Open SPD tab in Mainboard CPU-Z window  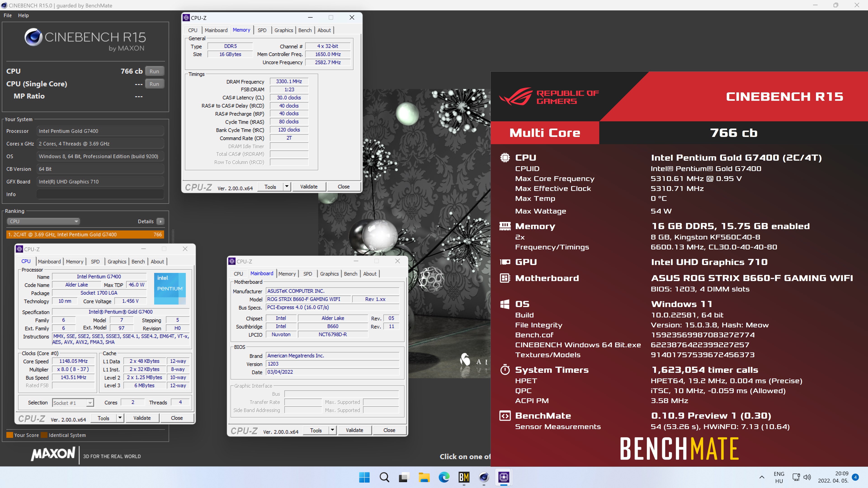(308, 274)
